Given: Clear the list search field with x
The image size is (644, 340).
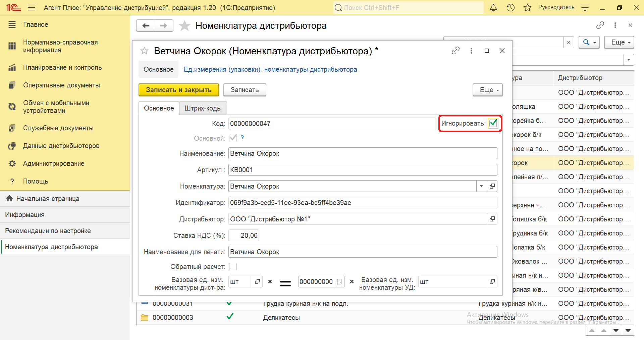Looking at the screenshot, I should coord(569,43).
